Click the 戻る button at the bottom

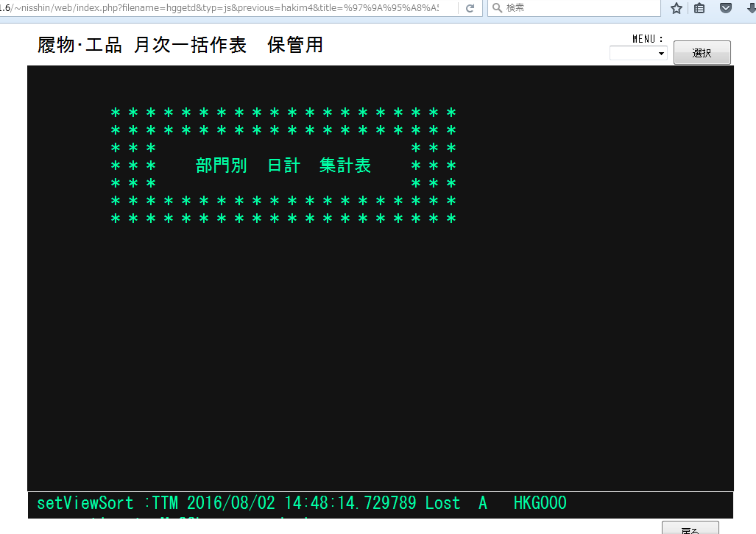coord(690,528)
